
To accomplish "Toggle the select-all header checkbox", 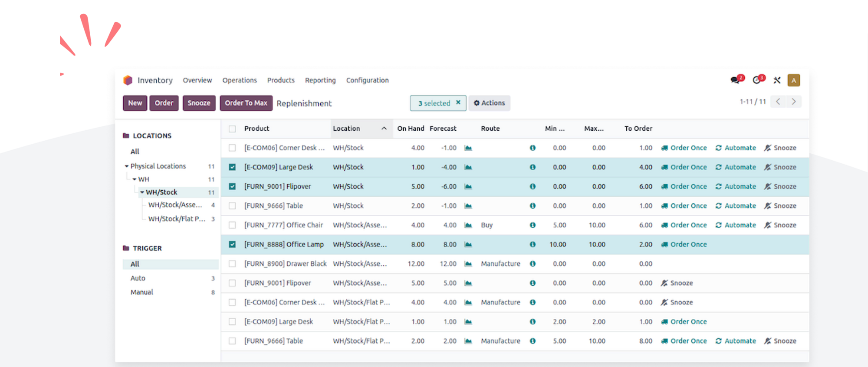I will [233, 129].
